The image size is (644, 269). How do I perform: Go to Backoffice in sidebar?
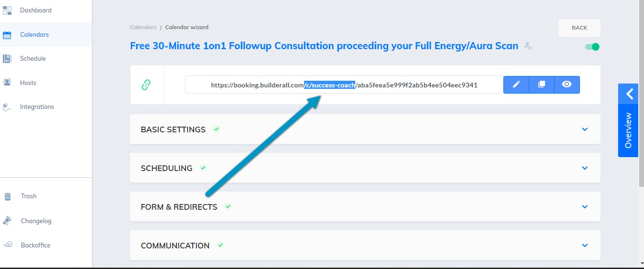35,245
